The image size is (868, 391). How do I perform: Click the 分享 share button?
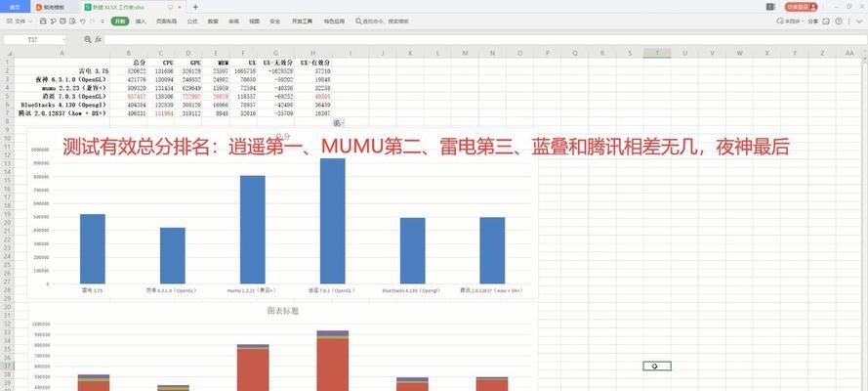tap(812, 22)
